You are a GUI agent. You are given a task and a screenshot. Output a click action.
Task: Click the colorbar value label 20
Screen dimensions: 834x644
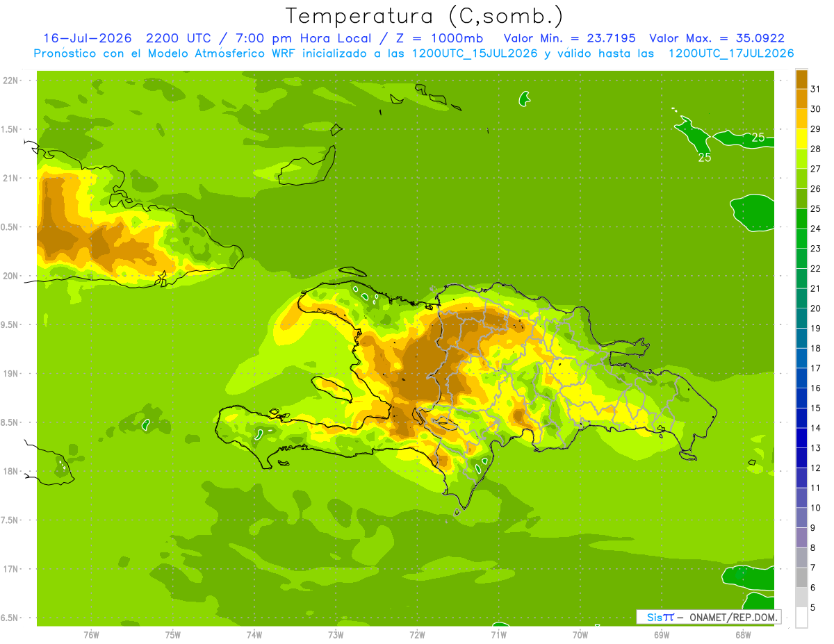816,308
